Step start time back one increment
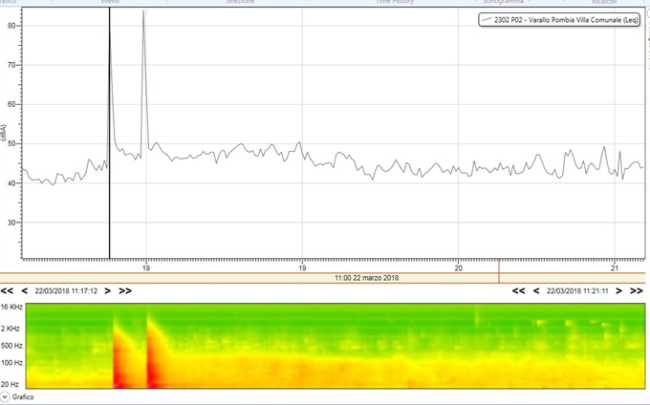 [24, 290]
